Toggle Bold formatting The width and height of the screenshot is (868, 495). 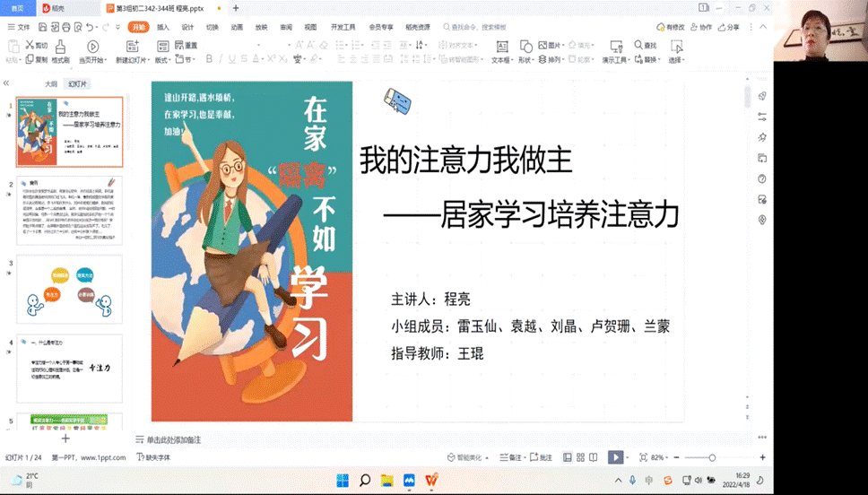(x=209, y=58)
